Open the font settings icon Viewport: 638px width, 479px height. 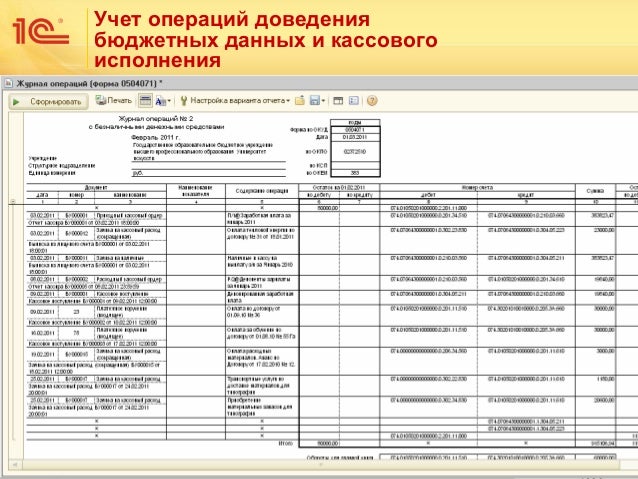coord(161,101)
